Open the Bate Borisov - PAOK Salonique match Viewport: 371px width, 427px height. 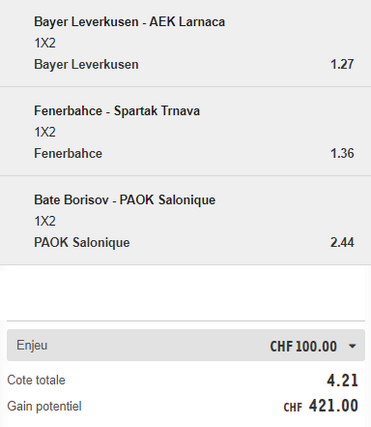pyautogui.click(x=125, y=200)
